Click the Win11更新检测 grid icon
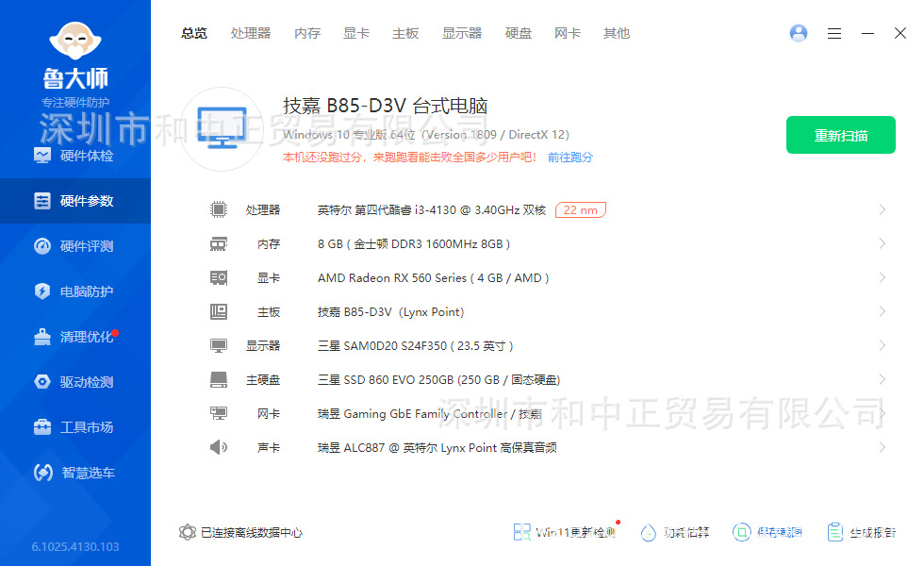This screenshot has height=566, width=924. pos(521,532)
